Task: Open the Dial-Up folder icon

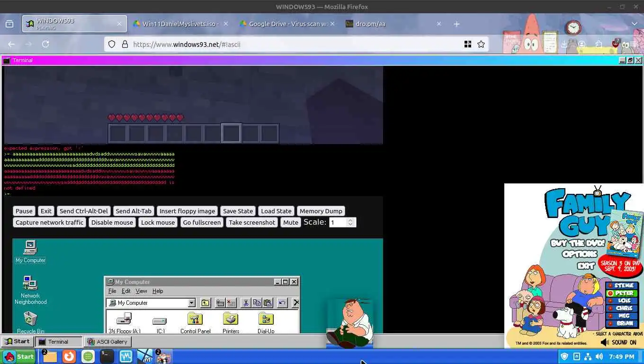Action: pos(266,323)
